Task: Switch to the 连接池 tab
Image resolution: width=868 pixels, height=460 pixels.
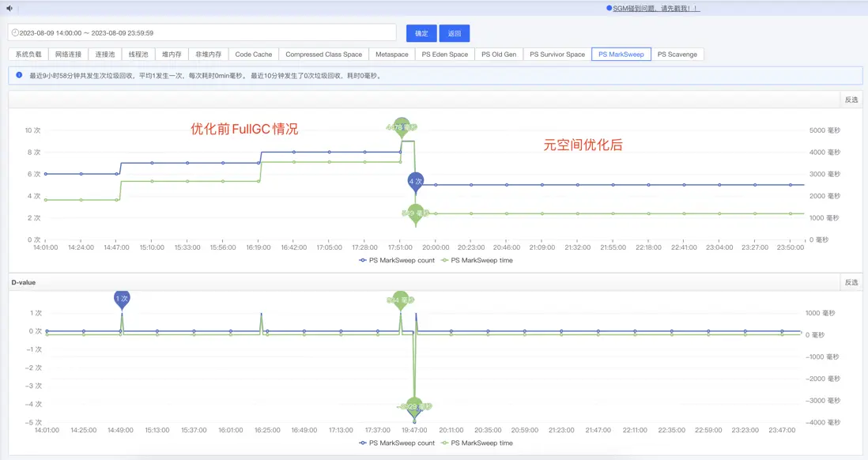Action: pyautogui.click(x=105, y=55)
